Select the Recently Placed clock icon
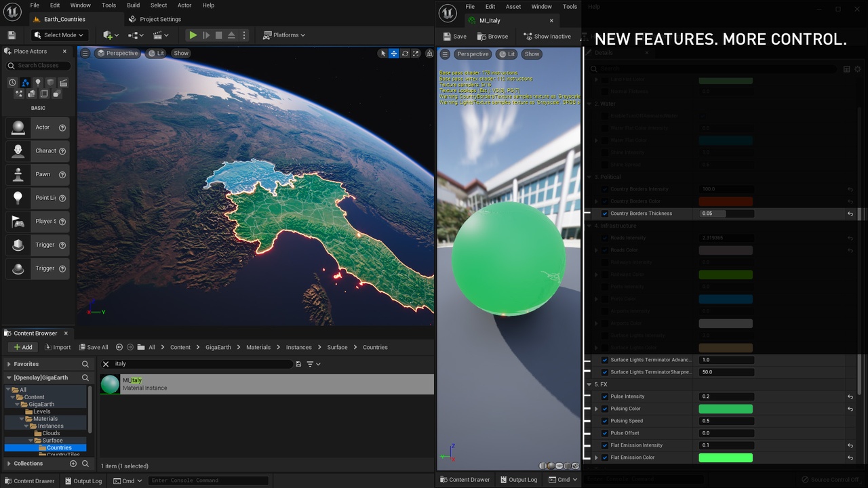The height and width of the screenshot is (488, 868). coord(13,83)
